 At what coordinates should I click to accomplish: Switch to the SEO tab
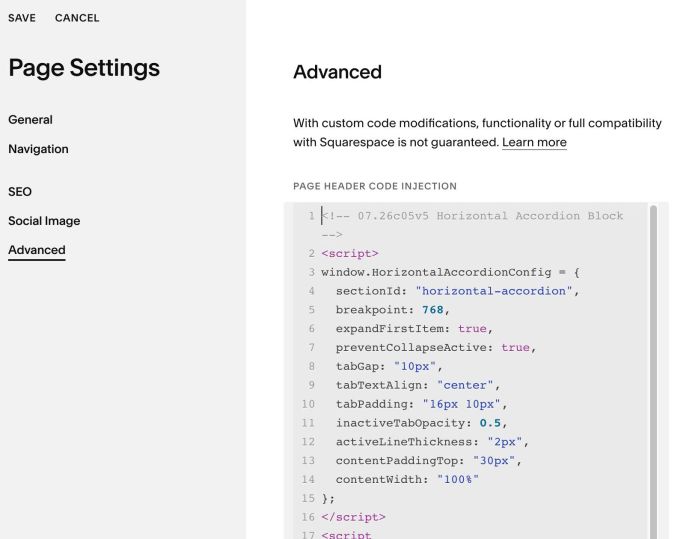20,192
